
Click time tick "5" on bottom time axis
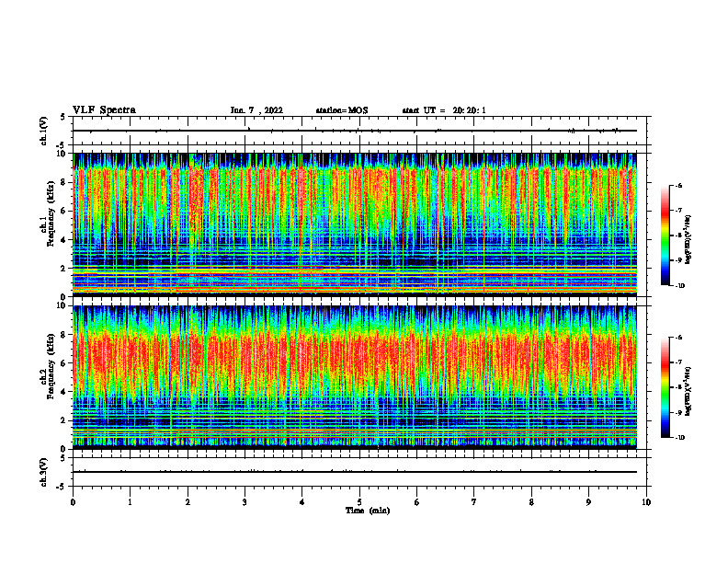359,502
